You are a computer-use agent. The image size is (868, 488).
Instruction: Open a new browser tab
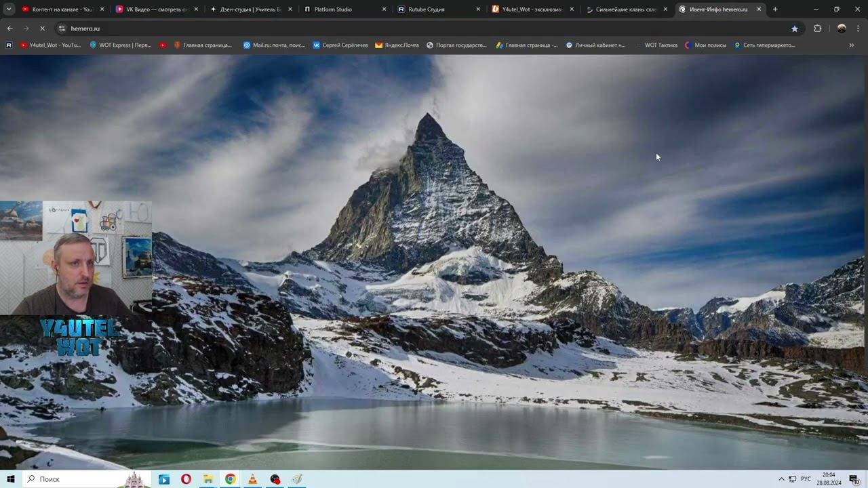775,9
